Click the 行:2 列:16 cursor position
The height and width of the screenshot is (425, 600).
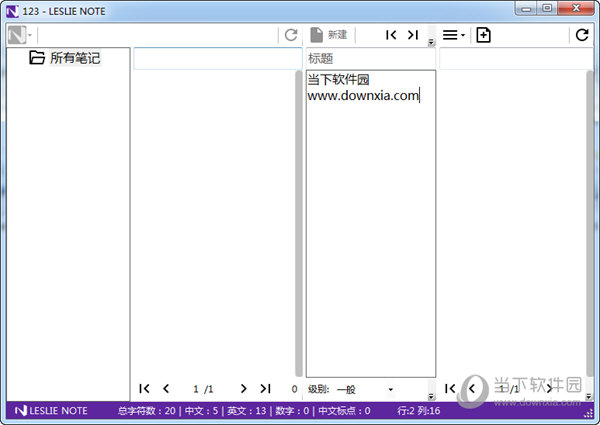[x=419, y=411]
